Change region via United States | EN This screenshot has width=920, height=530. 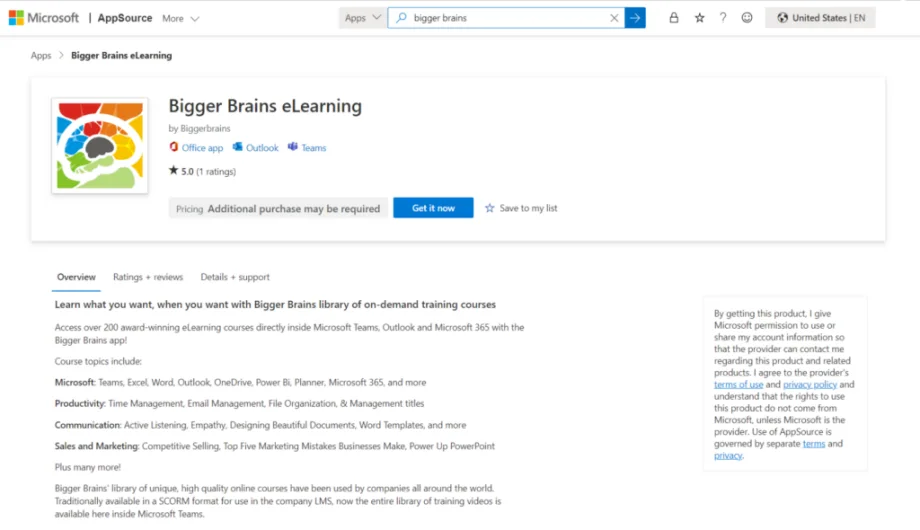pos(820,18)
